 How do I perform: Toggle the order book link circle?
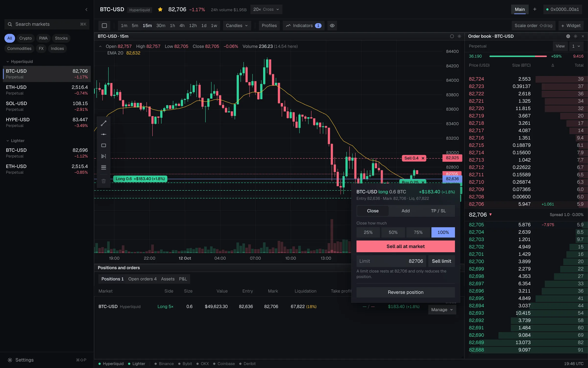pyautogui.click(x=568, y=36)
